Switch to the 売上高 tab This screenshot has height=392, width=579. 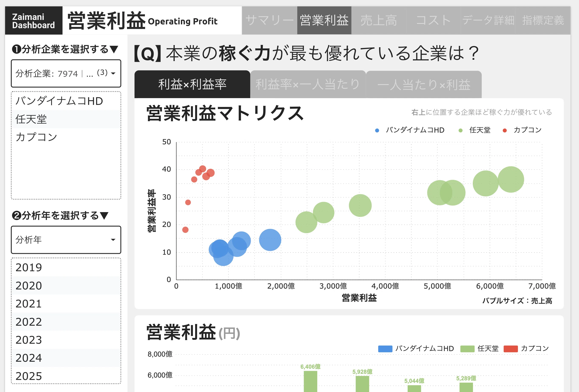[379, 20]
